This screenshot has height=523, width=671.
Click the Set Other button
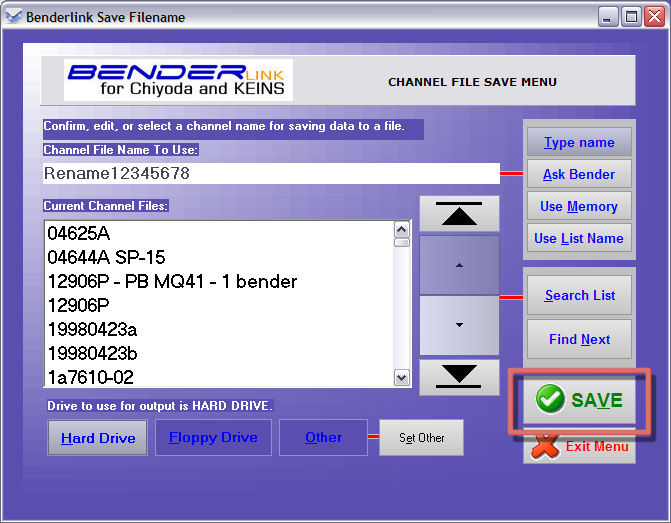(421, 438)
